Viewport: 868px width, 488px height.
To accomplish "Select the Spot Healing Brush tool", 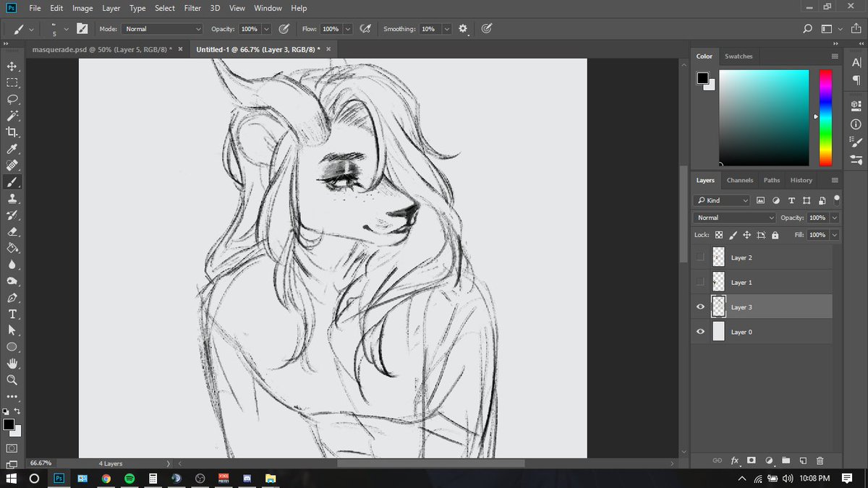I will 12,166.
